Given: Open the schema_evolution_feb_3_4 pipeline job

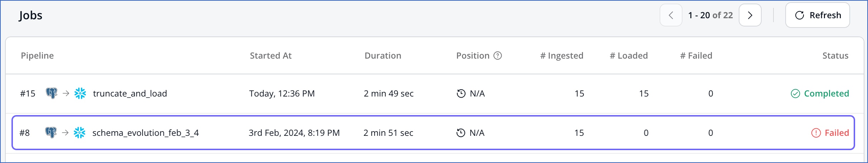Looking at the screenshot, I should [146, 133].
